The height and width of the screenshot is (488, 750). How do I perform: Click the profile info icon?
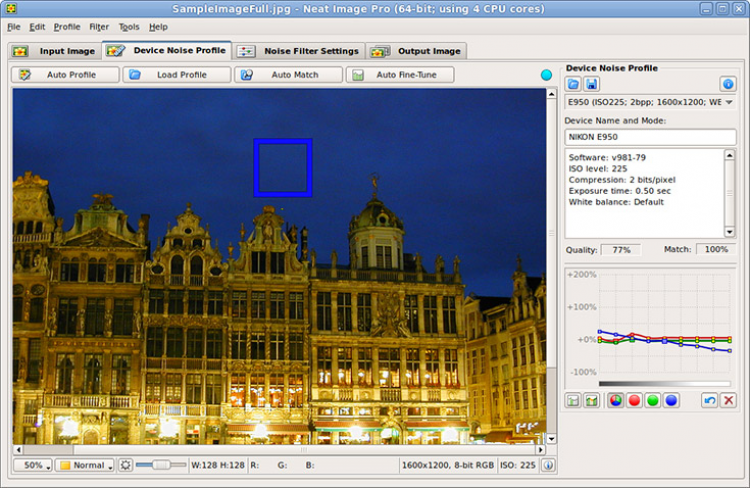(728, 84)
